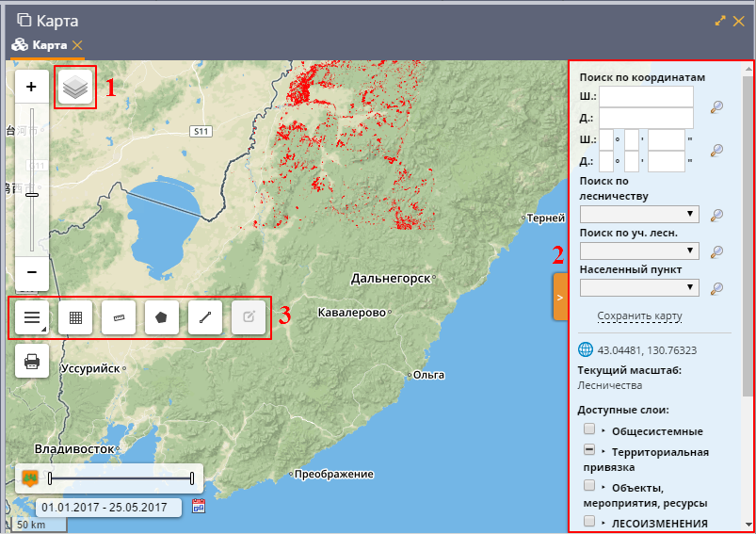
Task: Click the Сохранить карту link
Action: pyautogui.click(x=639, y=316)
